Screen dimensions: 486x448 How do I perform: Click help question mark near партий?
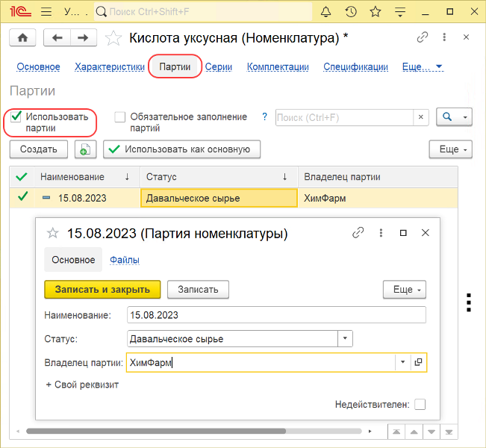coord(264,117)
